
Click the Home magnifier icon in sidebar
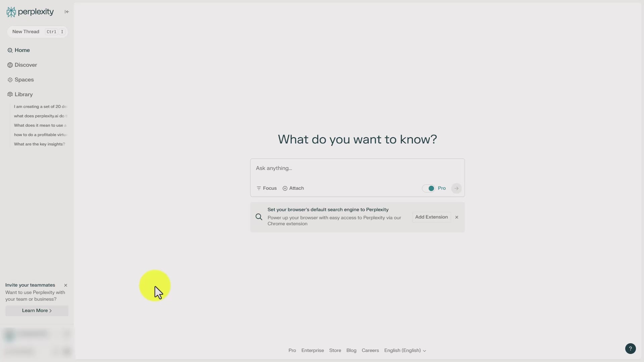pyautogui.click(x=10, y=50)
